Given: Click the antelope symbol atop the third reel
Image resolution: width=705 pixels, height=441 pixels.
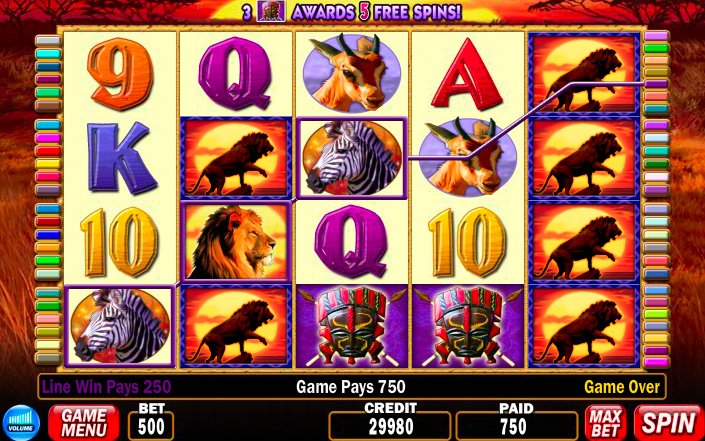Looking at the screenshot, I should [x=352, y=73].
